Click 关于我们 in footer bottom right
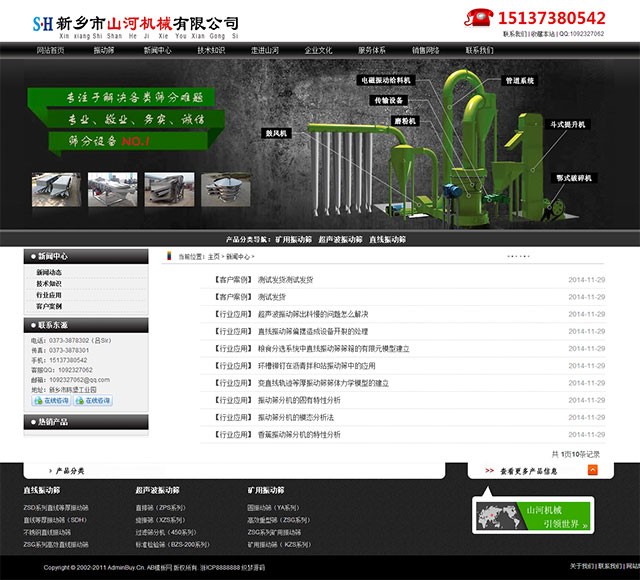 (582, 566)
